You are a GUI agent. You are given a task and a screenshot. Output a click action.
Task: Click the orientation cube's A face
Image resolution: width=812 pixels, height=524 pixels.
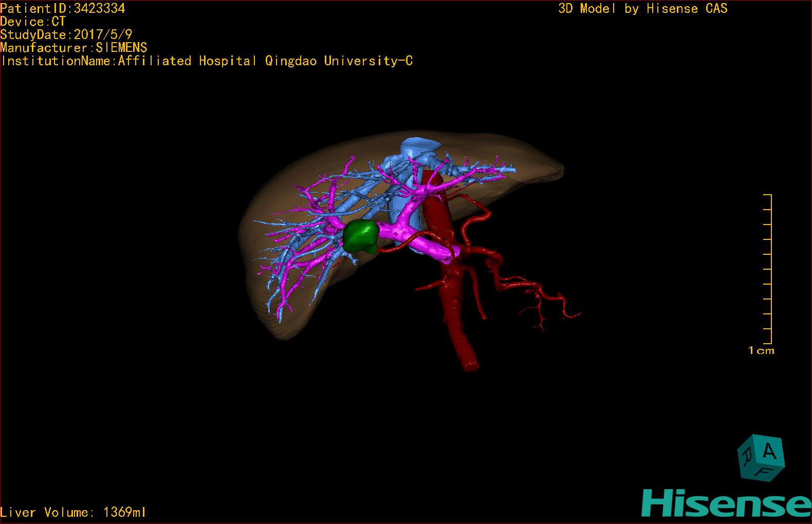[x=769, y=452]
